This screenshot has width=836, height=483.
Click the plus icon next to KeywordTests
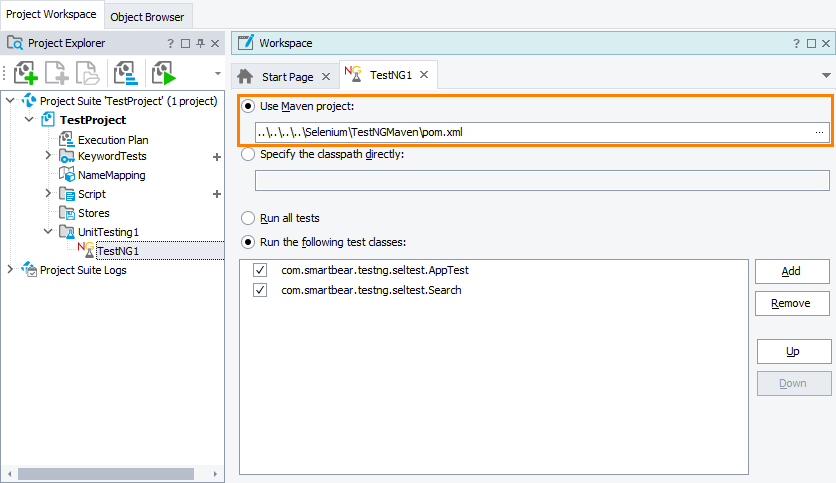216,157
